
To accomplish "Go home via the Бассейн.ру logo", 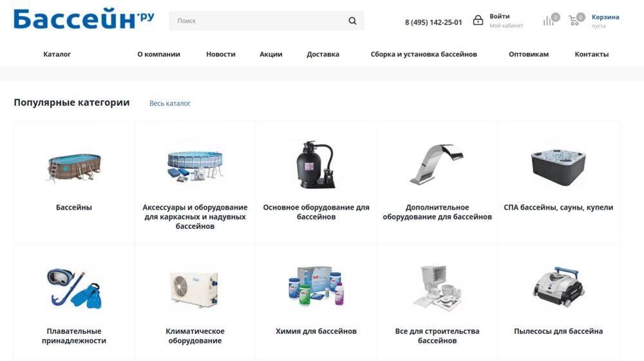I will click(84, 19).
